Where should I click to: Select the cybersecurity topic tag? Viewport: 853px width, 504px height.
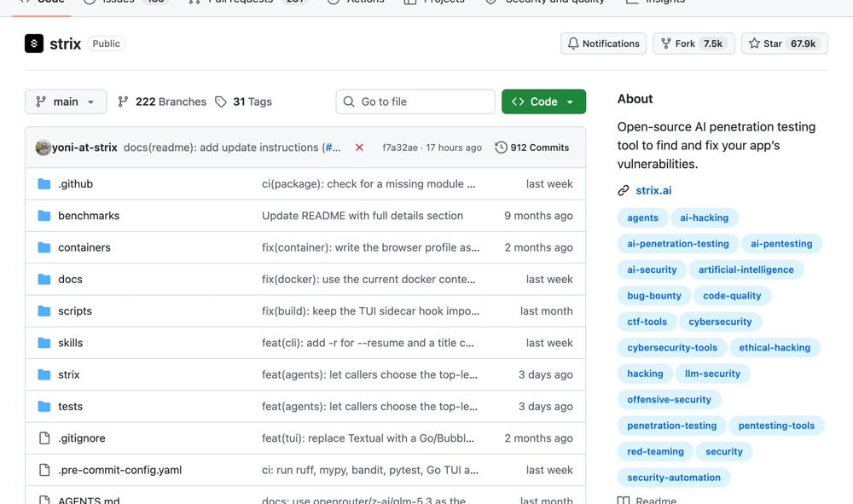[x=720, y=322]
